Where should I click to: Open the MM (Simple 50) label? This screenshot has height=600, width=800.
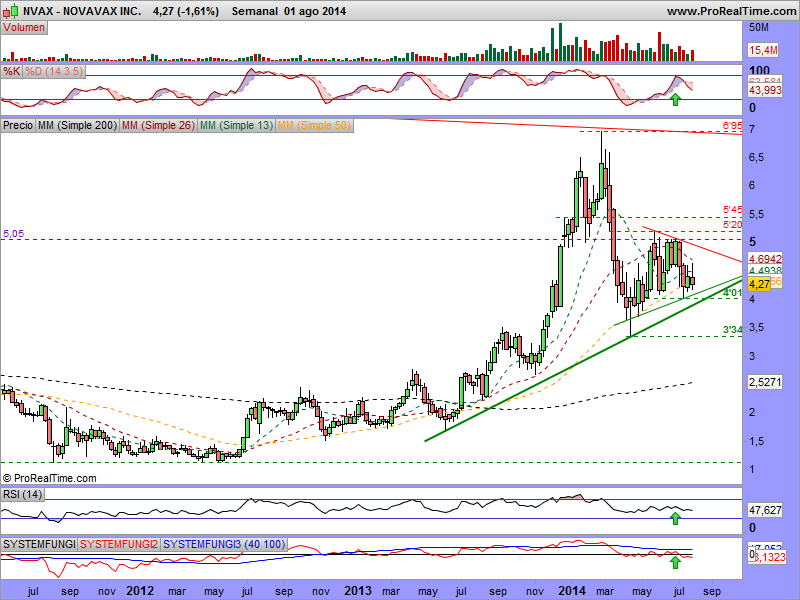(x=314, y=125)
